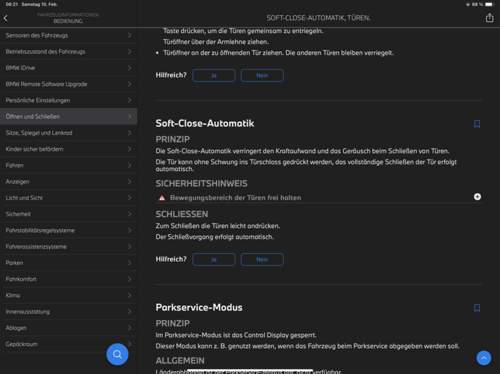This screenshot has width=500, height=374.
Task: Click the red warning triangle icon
Action: [162, 198]
